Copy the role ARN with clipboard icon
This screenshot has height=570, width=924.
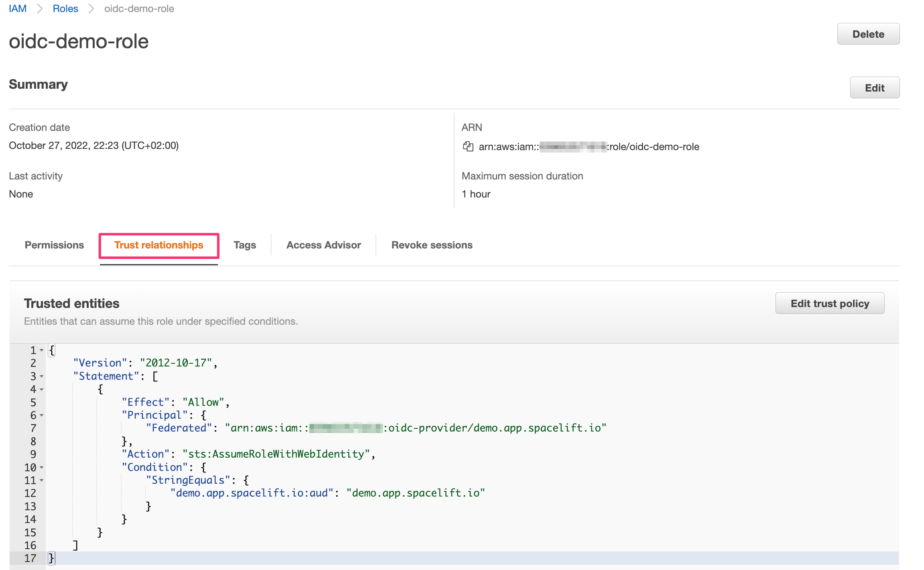[468, 147]
